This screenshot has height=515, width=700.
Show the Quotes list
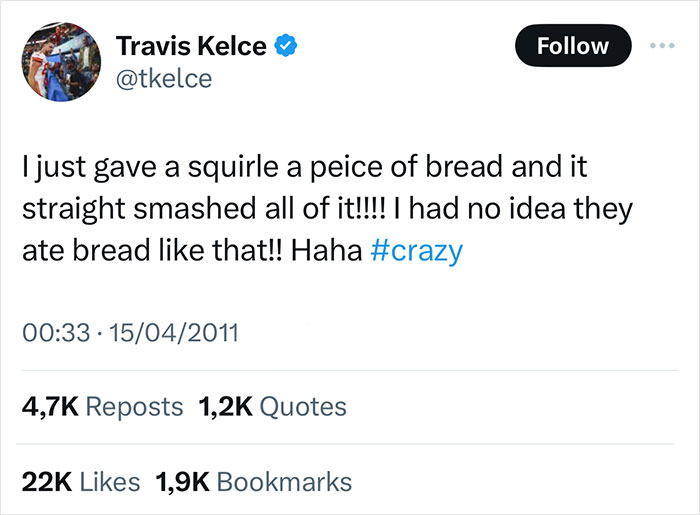(x=302, y=407)
